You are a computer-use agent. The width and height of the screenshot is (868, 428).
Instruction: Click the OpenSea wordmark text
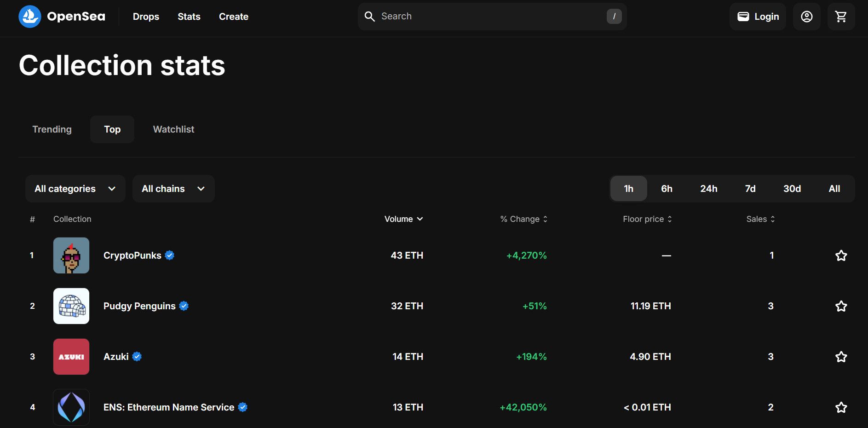tap(76, 17)
